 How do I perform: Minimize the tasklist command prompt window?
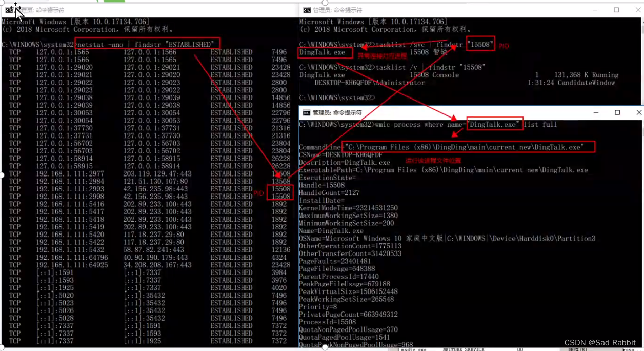point(595,10)
